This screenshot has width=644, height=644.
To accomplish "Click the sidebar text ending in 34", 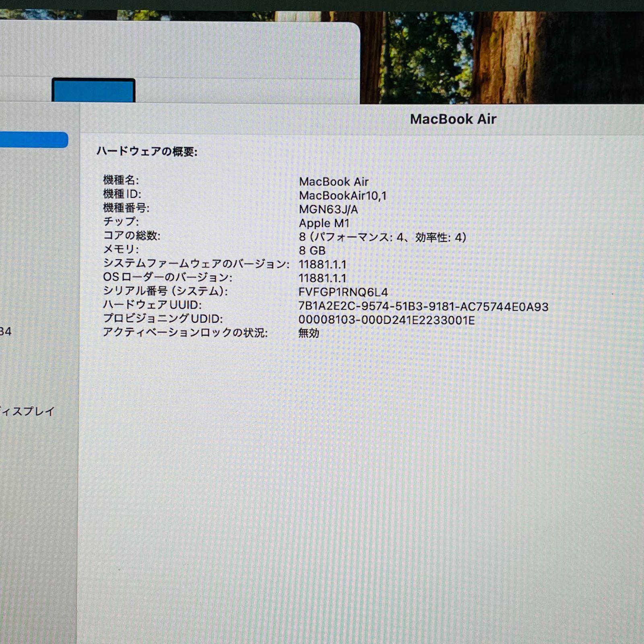I will (x=6, y=331).
